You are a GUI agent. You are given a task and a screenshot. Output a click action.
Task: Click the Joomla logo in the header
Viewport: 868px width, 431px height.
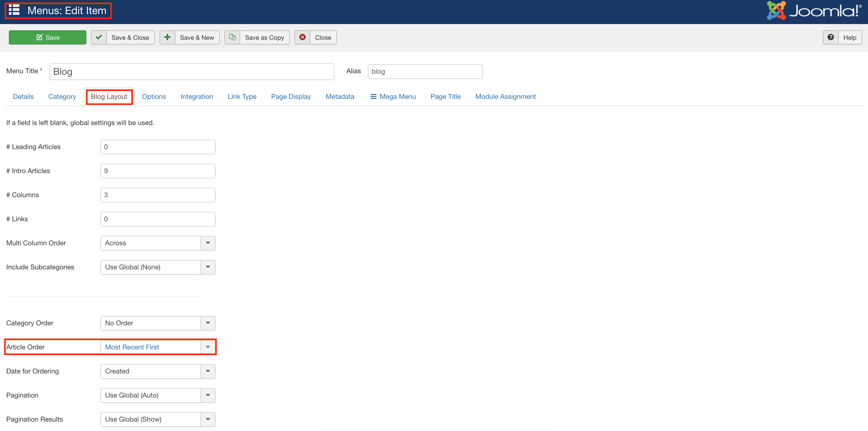click(813, 11)
